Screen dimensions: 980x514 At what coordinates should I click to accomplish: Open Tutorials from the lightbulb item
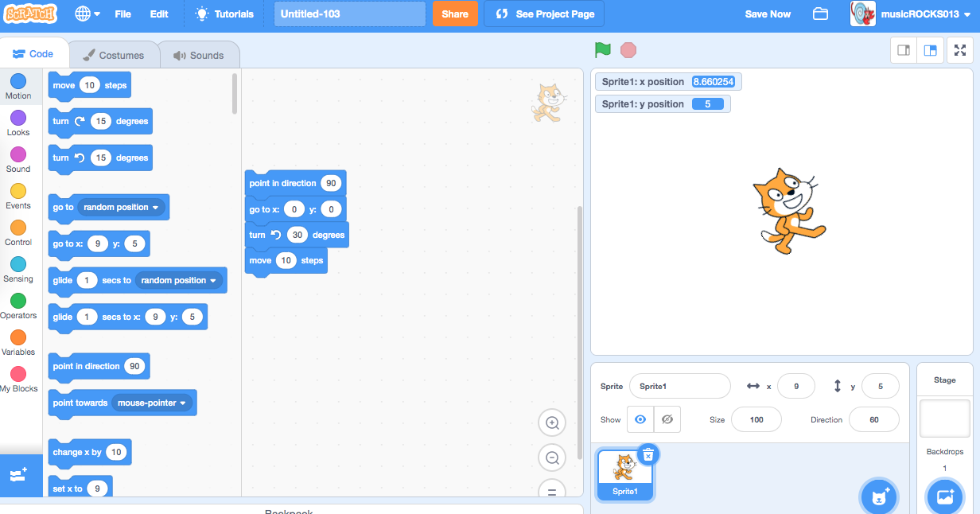pos(225,14)
